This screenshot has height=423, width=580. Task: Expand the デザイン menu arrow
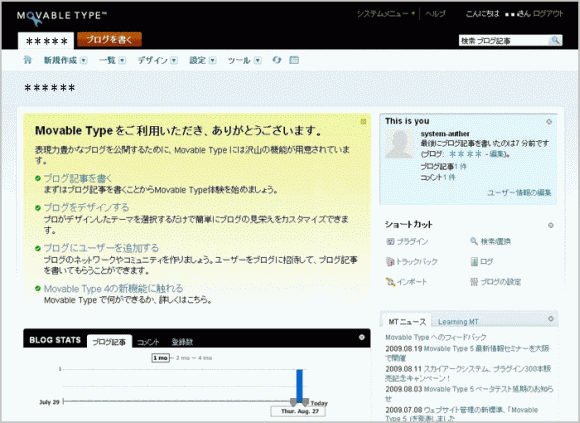click(x=174, y=60)
